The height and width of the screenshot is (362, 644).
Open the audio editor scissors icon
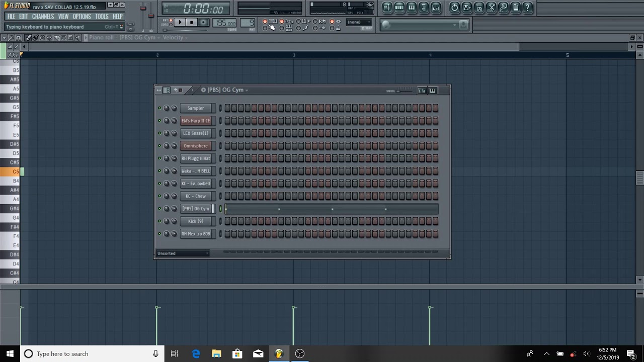491,8
